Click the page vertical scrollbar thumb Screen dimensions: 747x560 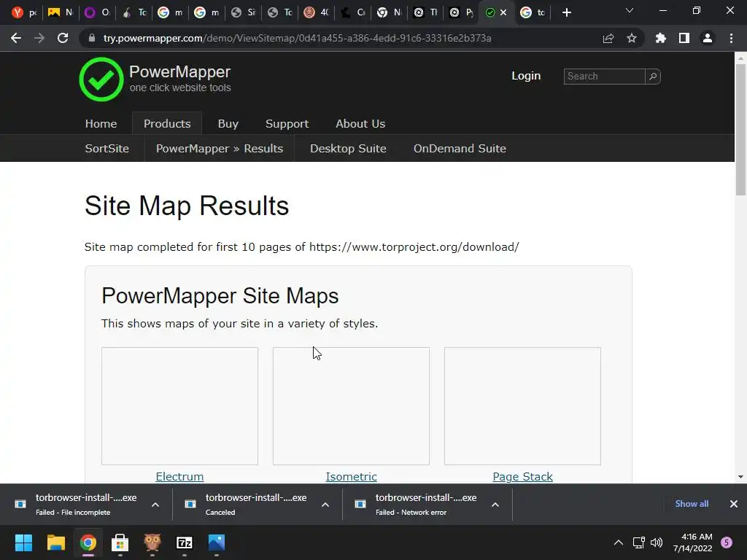(740, 130)
